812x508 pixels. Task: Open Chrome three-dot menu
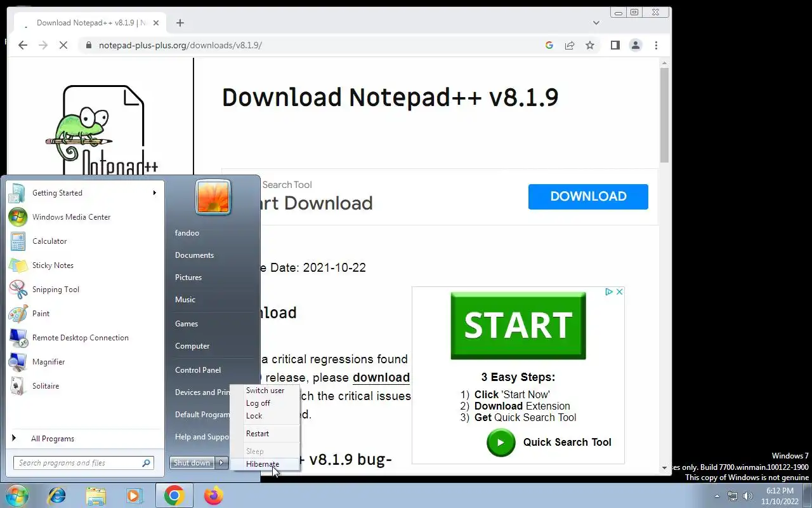(x=656, y=45)
